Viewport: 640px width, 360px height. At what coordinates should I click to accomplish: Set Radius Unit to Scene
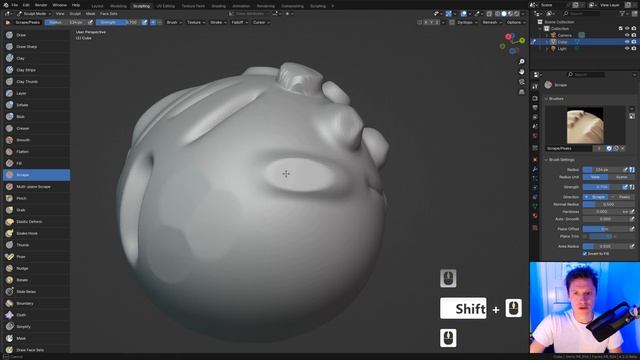point(622,177)
